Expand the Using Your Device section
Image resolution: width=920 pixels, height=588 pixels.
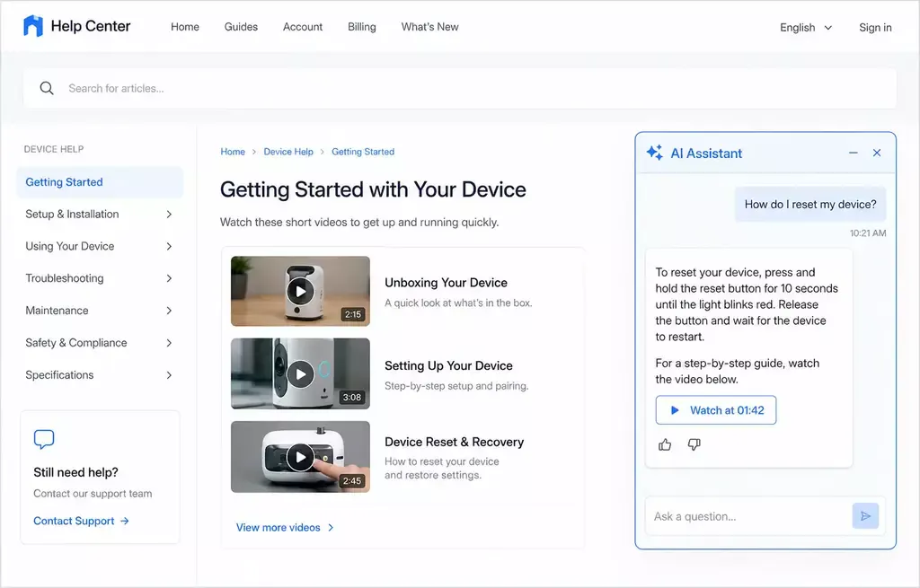[100, 247]
